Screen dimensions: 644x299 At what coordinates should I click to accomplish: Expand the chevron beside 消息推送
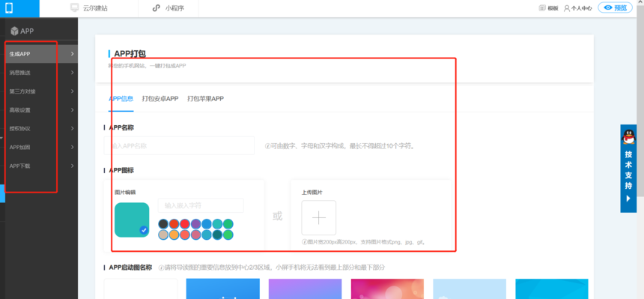[73, 73]
